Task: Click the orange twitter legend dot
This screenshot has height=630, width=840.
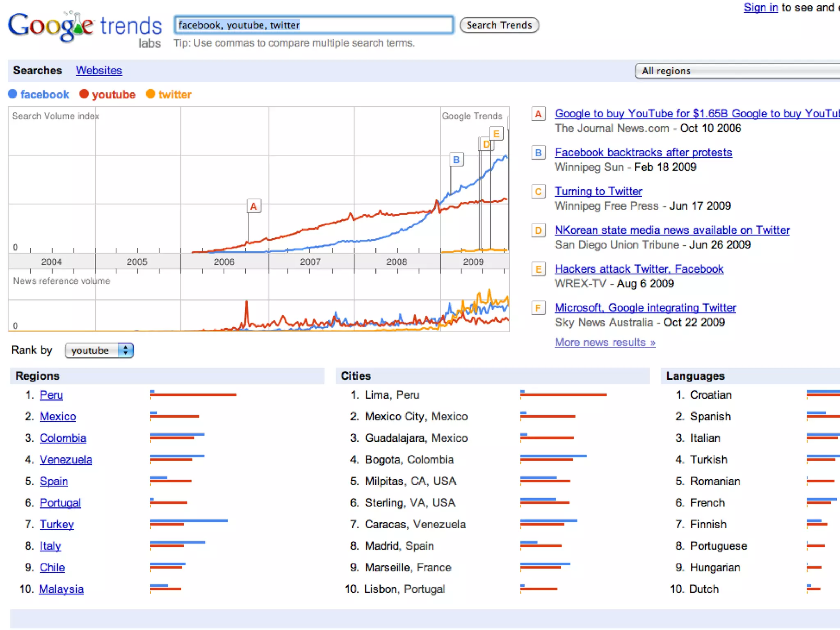Action: (x=151, y=94)
